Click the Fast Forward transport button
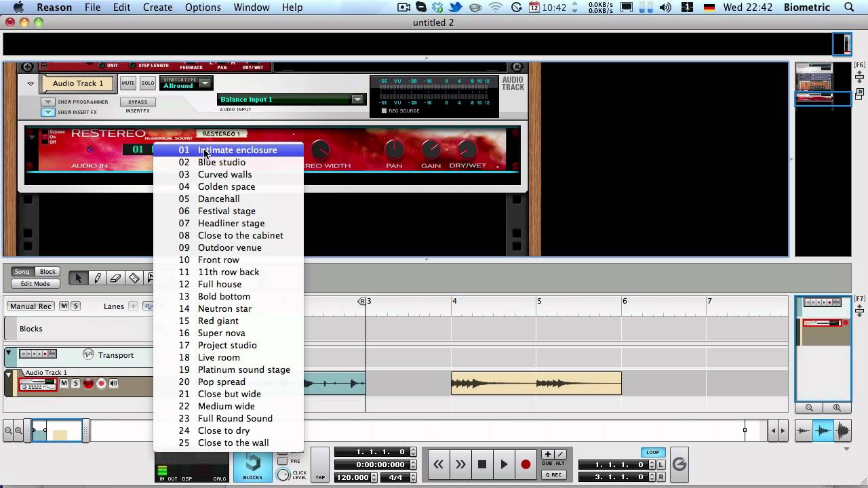This screenshot has width=868, height=488. 460,464
